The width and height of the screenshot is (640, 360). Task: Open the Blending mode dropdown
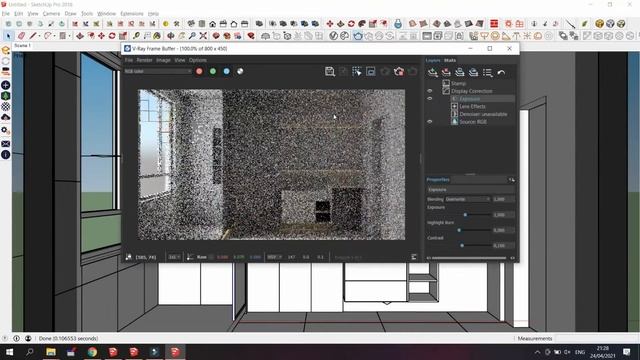[x=467, y=199]
